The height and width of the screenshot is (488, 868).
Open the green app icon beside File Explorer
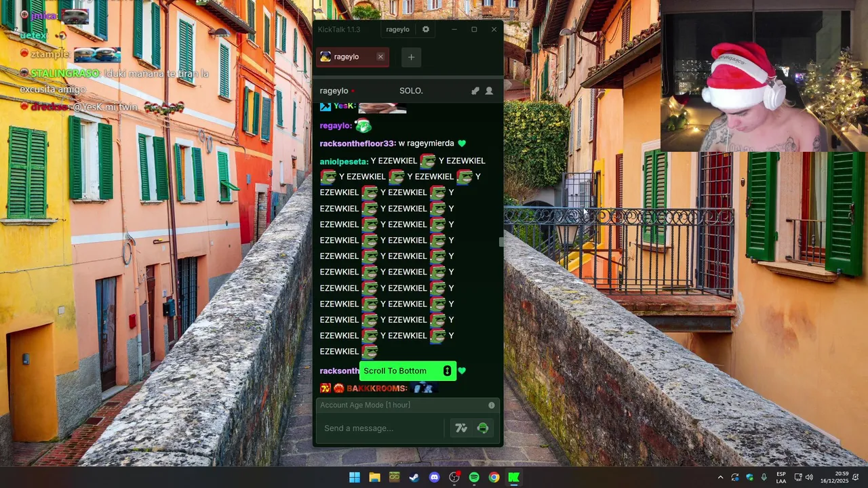click(395, 477)
